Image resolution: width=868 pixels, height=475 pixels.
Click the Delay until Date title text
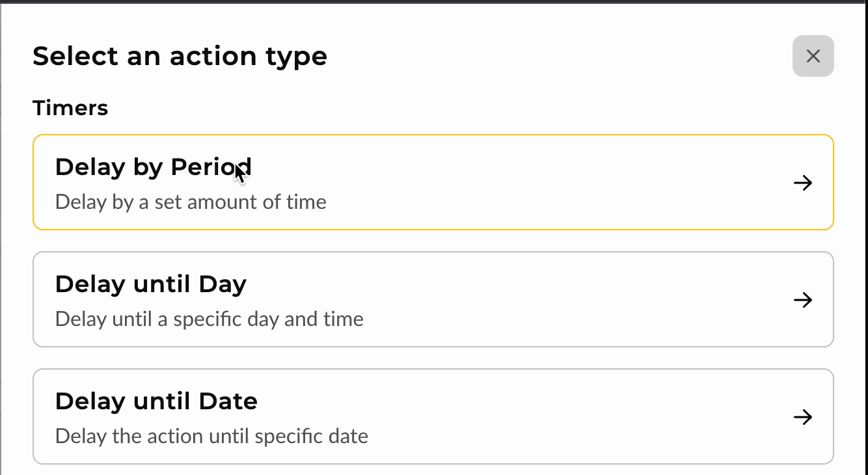[x=156, y=401]
